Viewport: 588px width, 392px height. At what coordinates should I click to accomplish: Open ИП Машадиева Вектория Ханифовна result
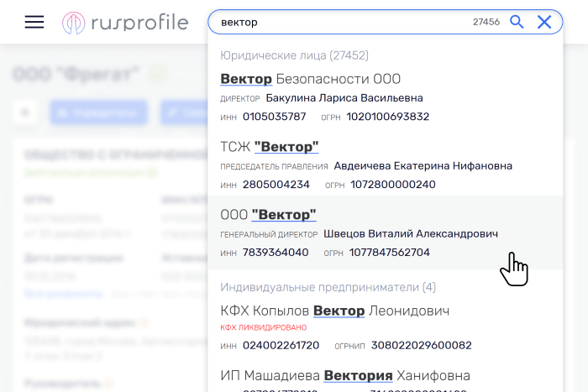pyautogui.click(x=345, y=375)
